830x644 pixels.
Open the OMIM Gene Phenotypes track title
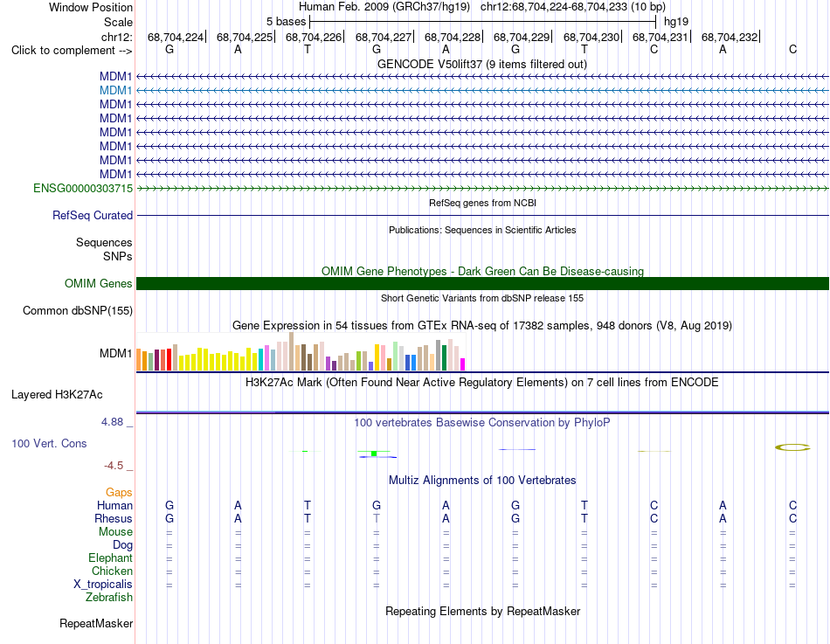click(x=482, y=271)
